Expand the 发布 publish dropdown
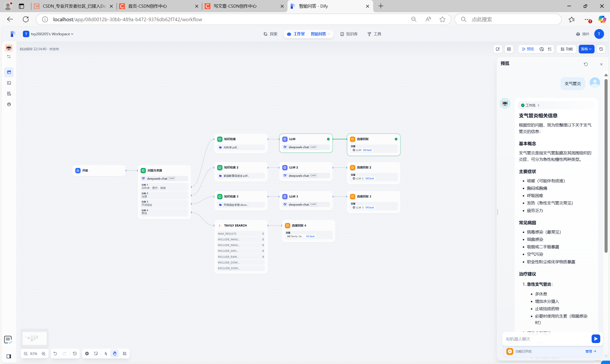Viewport: 610px width, 364px height. tap(586, 49)
